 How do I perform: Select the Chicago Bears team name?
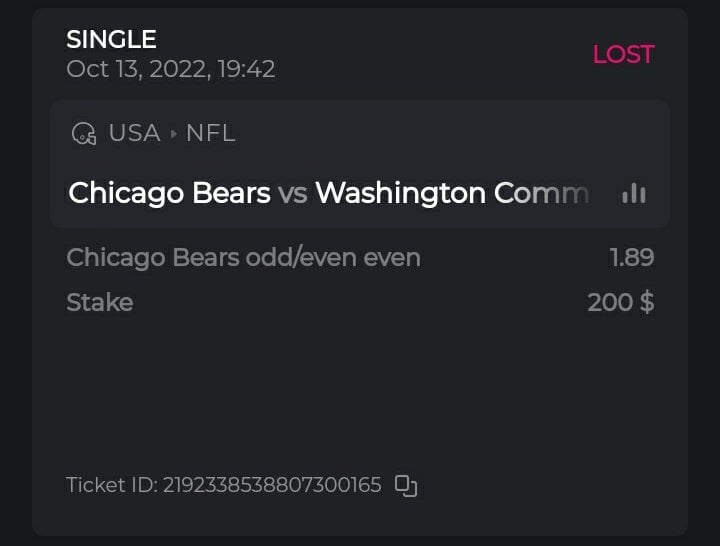coord(169,193)
